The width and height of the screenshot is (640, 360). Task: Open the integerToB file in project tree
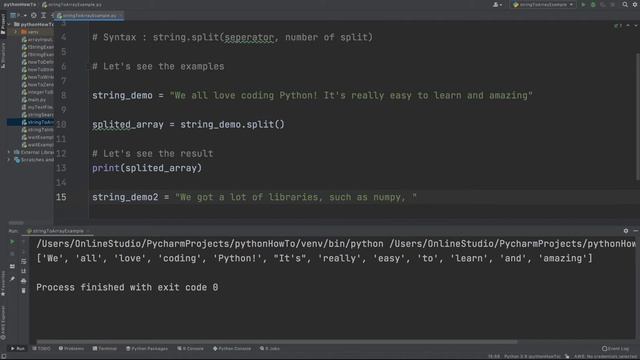pyautogui.click(x=37, y=92)
